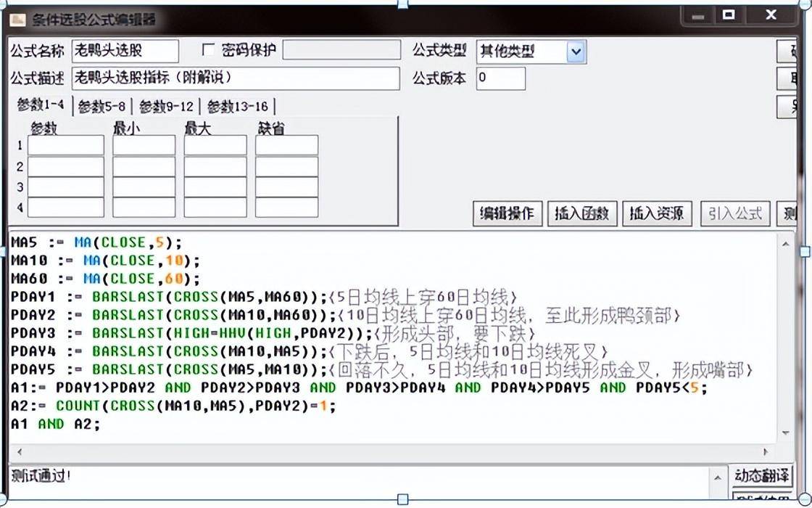Click the 插入资源 button

point(657,213)
